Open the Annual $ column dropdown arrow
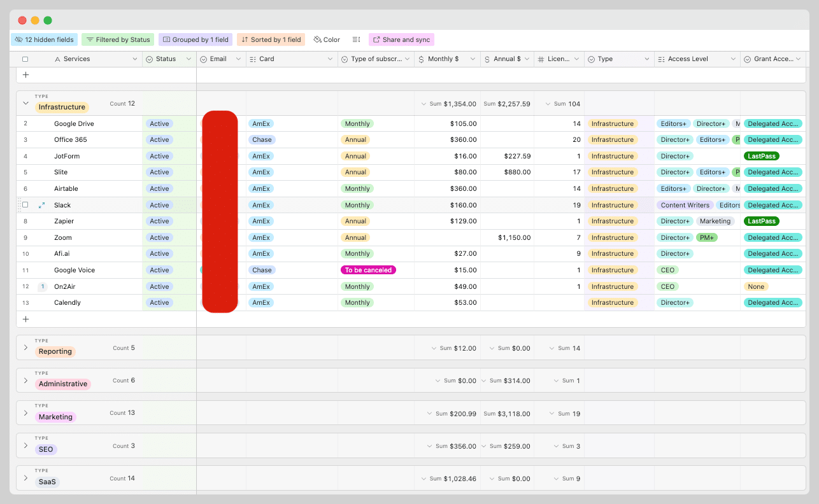 point(526,59)
